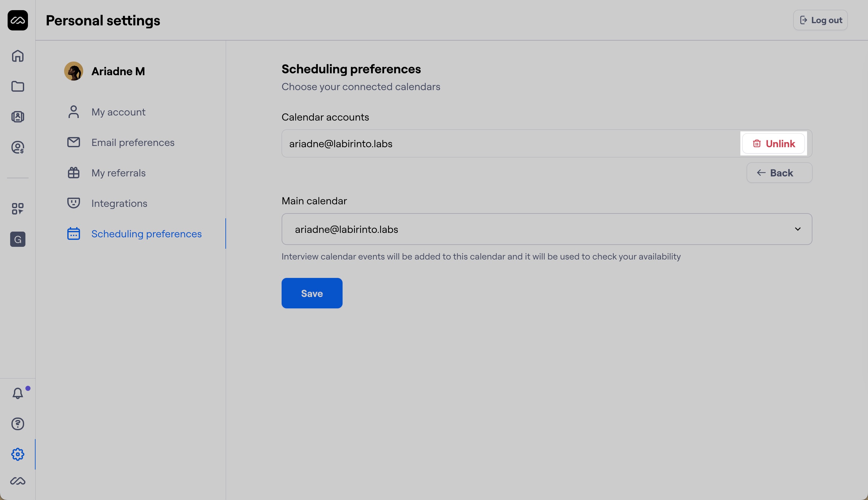Viewport: 868px width, 500px height.
Task: Open the home icon in the sidebar
Action: [x=17, y=56]
